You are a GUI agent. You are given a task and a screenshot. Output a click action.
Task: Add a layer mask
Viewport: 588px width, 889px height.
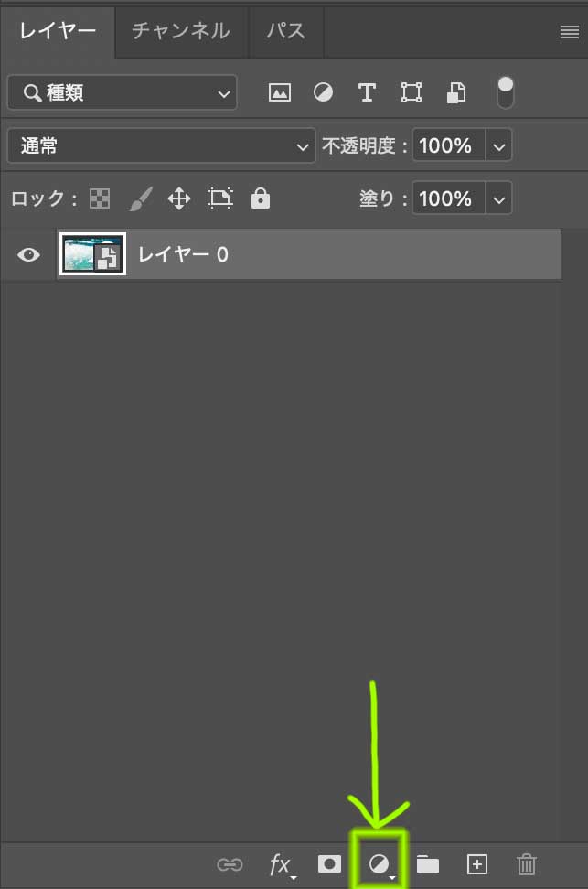(x=330, y=864)
